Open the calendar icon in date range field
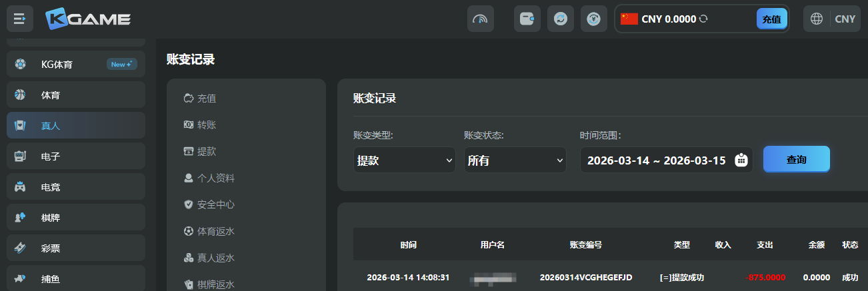This screenshot has height=291, width=868. [x=741, y=160]
